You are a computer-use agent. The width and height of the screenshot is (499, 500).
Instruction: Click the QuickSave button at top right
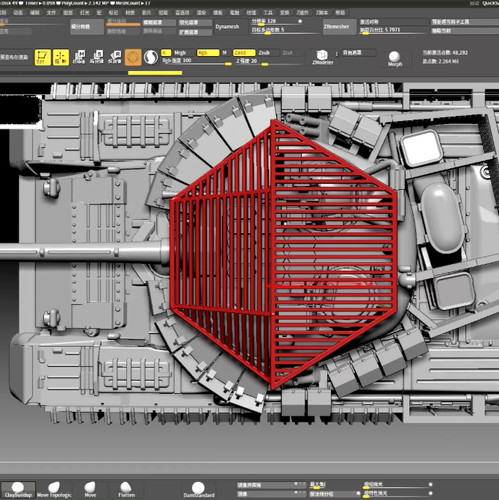(491, 3)
